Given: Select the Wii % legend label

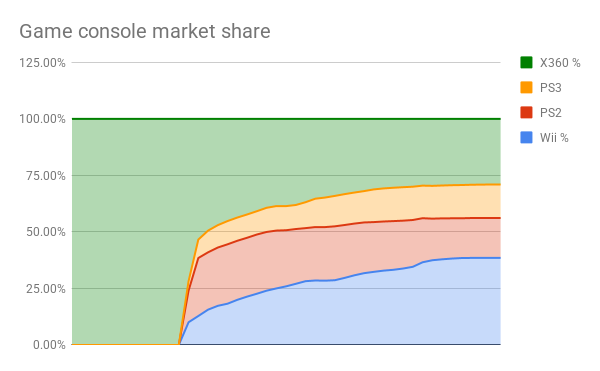Looking at the screenshot, I should pyautogui.click(x=554, y=138).
